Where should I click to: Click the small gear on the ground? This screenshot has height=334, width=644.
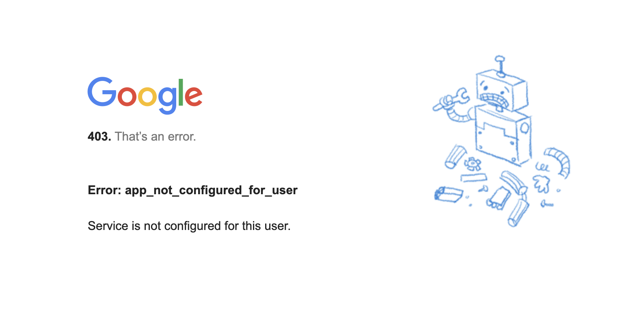click(x=473, y=164)
